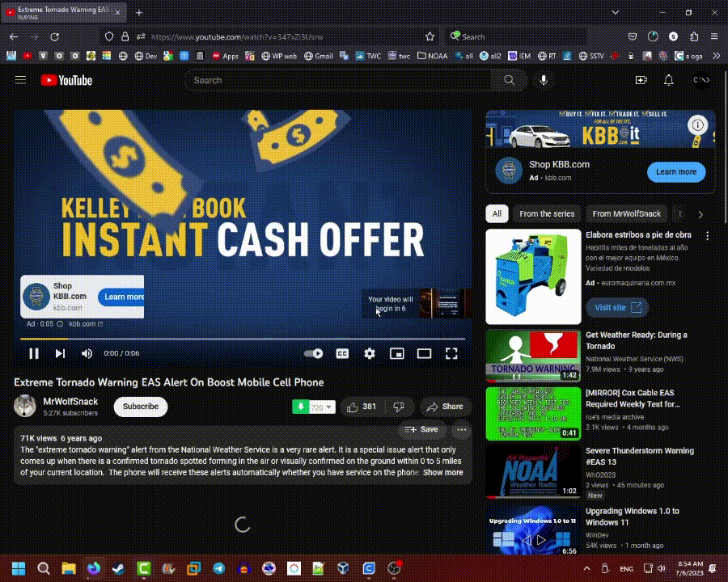This screenshot has height=582, width=728.
Task: Go to YouTube home via the logo
Action: pyautogui.click(x=67, y=80)
